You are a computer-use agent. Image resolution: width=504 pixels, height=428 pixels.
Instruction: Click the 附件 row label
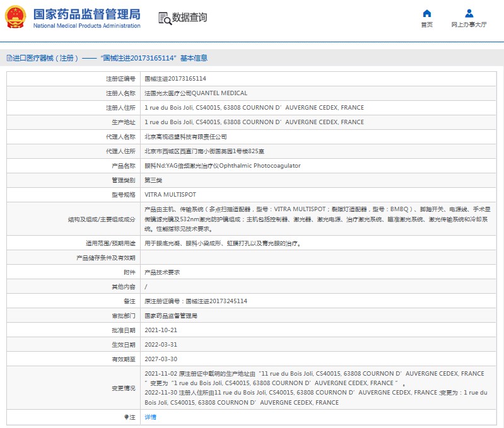(129, 272)
